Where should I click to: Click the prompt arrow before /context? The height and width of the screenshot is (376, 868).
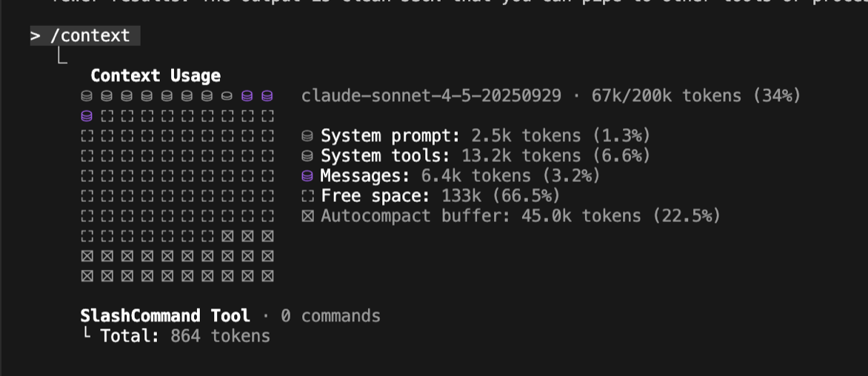pyautogui.click(x=35, y=36)
